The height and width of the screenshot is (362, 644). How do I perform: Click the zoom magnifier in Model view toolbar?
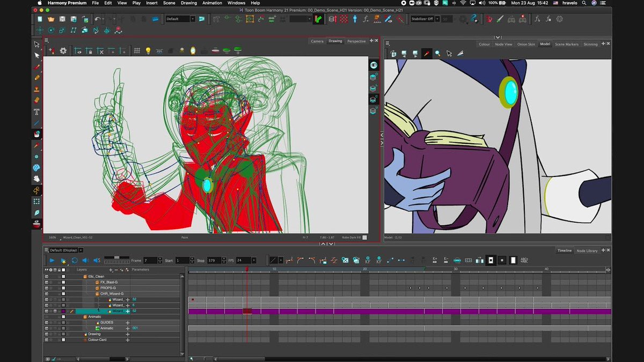point(438,54)
